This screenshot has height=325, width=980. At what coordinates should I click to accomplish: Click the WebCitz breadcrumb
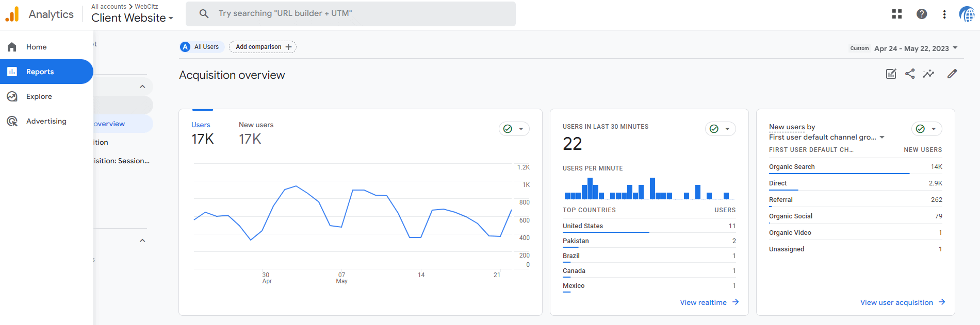point(146,7)
